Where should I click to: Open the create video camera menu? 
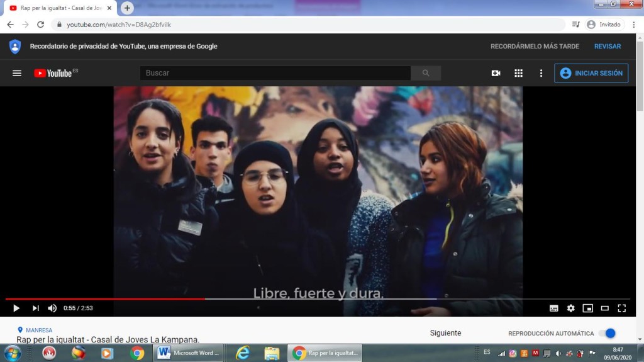[x=496, y=73]
